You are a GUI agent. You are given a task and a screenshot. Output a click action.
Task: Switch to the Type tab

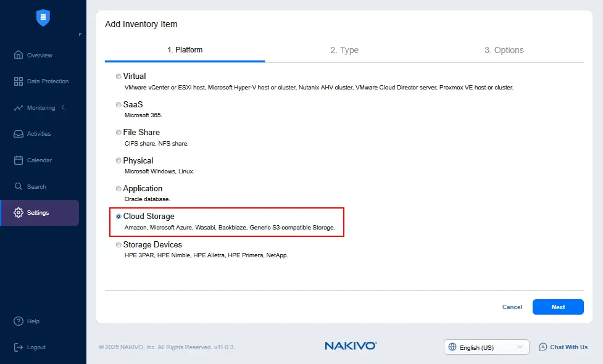tap(344, 50)
